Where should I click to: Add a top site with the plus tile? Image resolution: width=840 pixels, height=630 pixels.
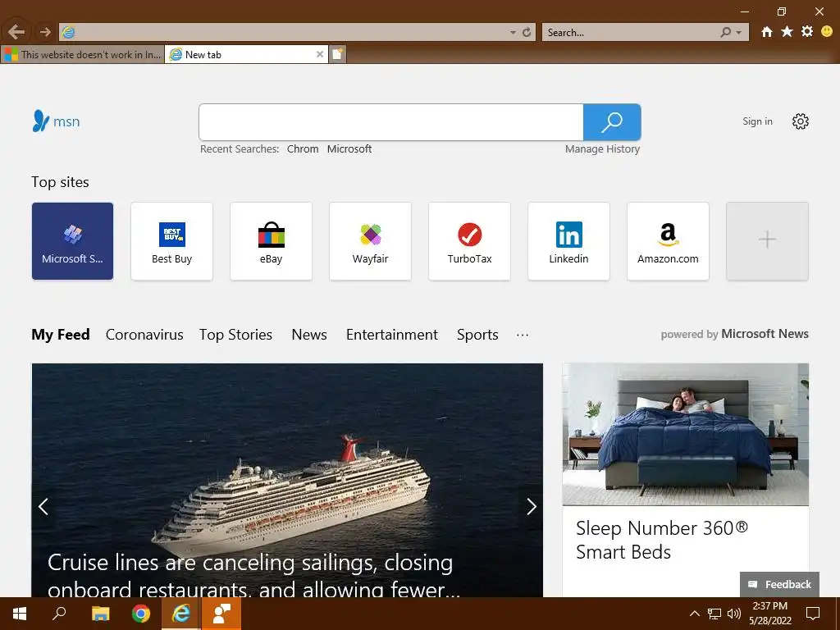click(x=767, y=241)
